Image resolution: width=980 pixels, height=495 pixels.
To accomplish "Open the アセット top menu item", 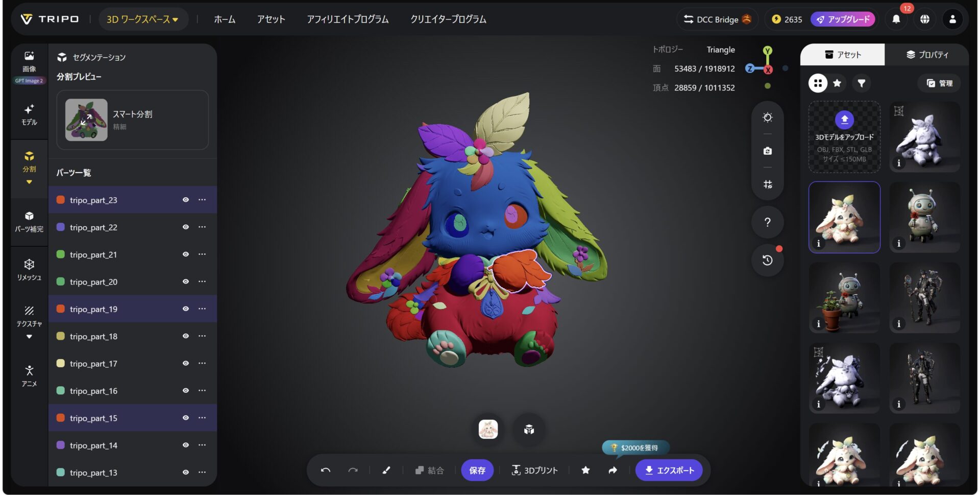I will [x=271, y=19].
